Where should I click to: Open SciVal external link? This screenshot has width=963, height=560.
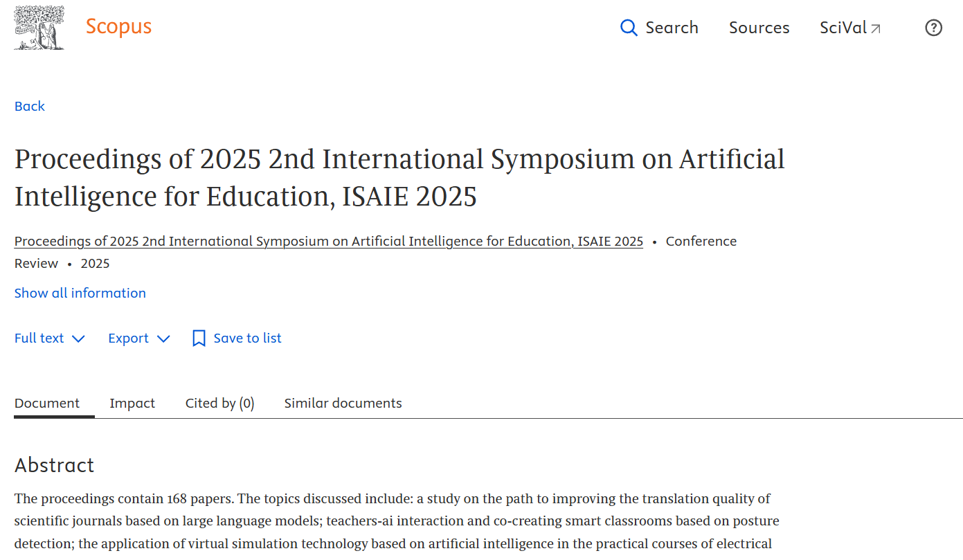(x=850, y=28)
